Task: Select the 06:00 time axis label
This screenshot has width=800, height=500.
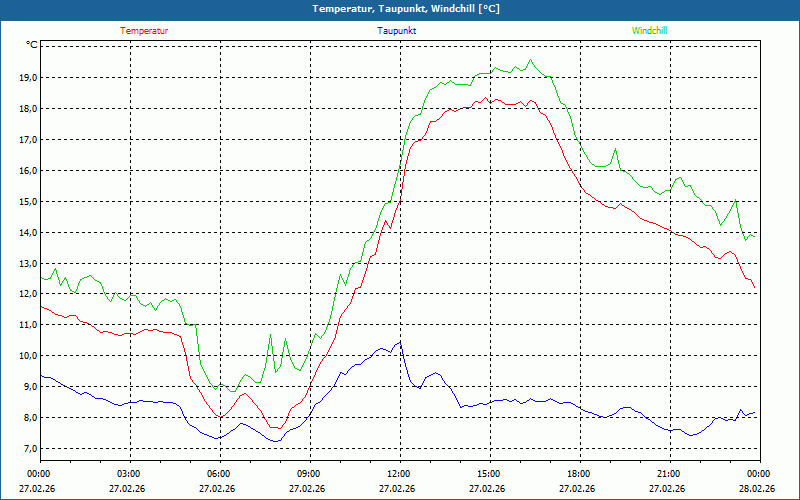Action: [x=219, y=474]
